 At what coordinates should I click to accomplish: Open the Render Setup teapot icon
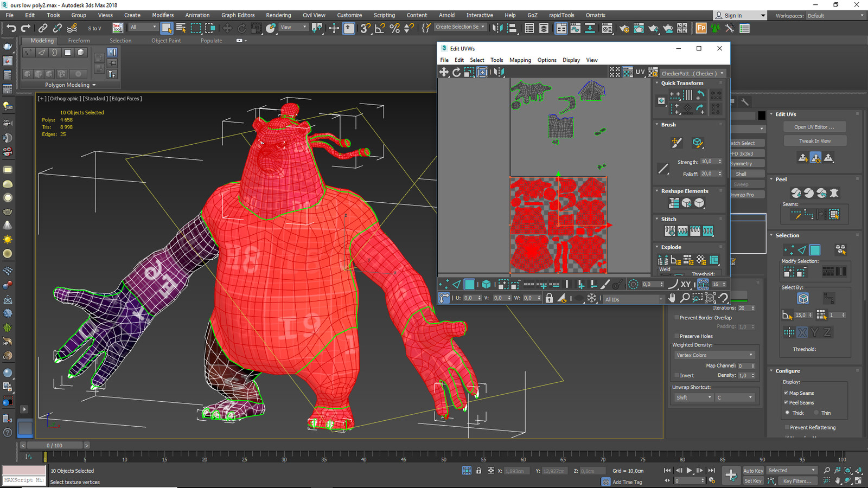pos(624,28)
